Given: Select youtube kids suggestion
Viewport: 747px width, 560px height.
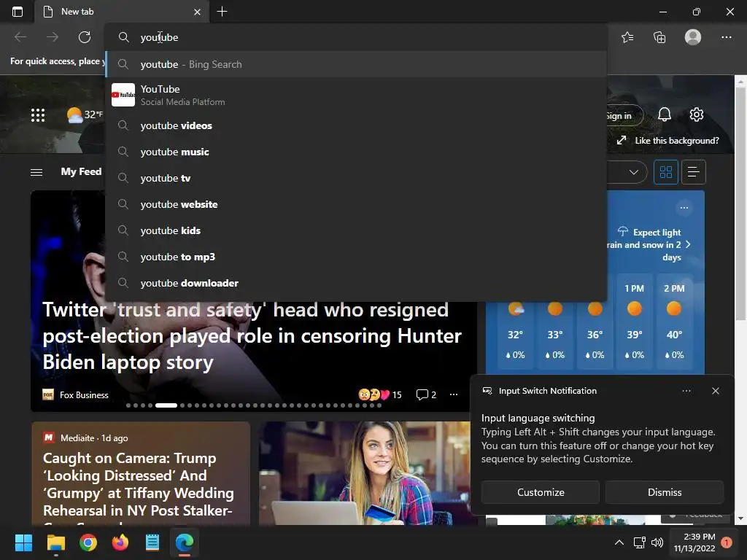Looking at the screenshot, I should point(356,230).
